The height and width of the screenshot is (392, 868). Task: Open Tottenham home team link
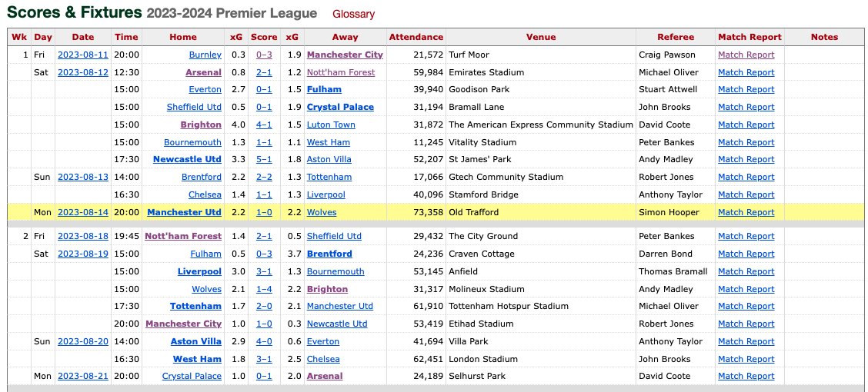195,307
